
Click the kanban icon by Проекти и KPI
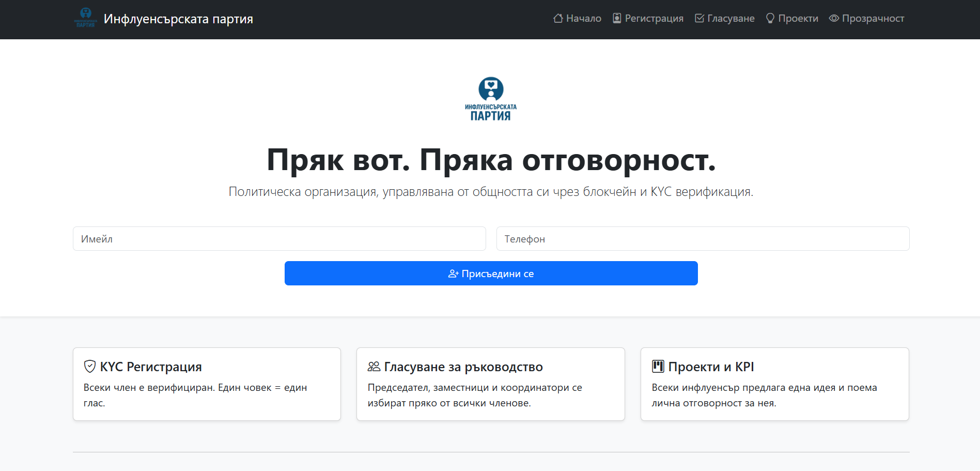coord(658,367)
